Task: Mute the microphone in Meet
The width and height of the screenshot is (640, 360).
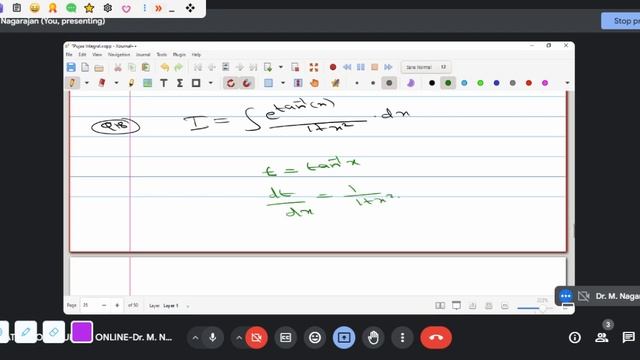Action: click(x=212, y=338)
